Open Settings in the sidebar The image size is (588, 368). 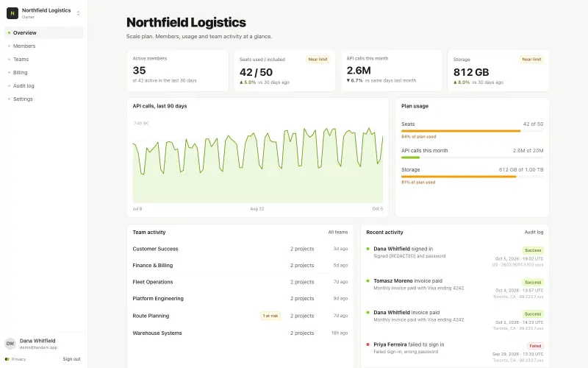click(44, 99)
